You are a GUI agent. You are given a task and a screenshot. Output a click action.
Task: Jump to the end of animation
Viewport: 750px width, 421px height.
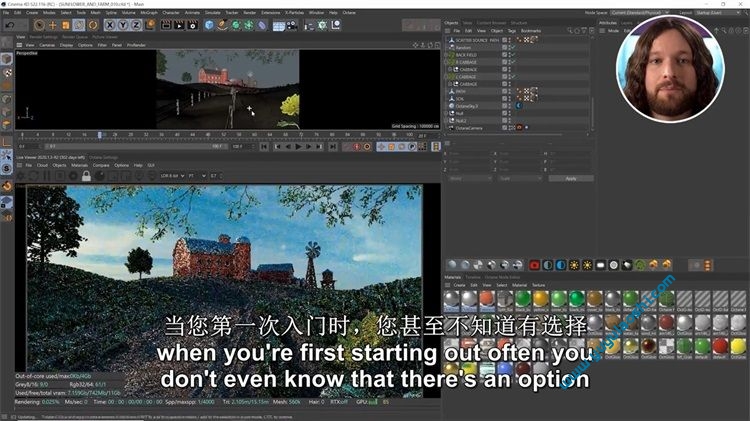coord(332,147)
